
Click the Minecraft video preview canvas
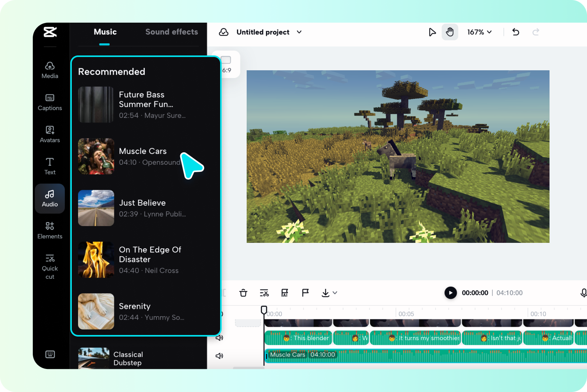(398, 157)
